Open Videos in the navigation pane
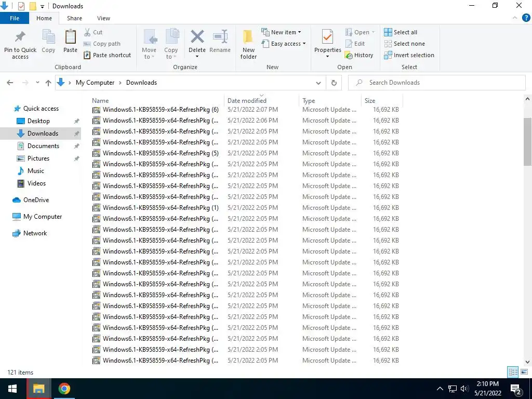This screenshot has width=532, height=399. (x=36, y=183)
